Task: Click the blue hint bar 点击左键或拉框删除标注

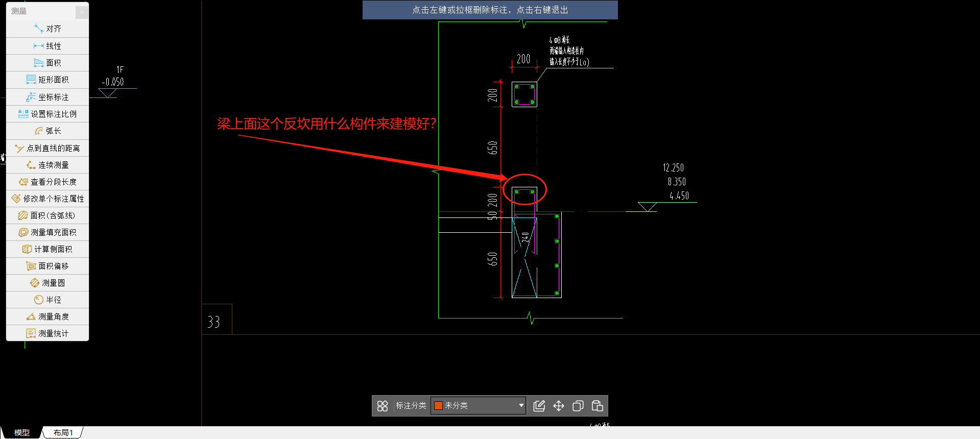Action: point(490,10)
